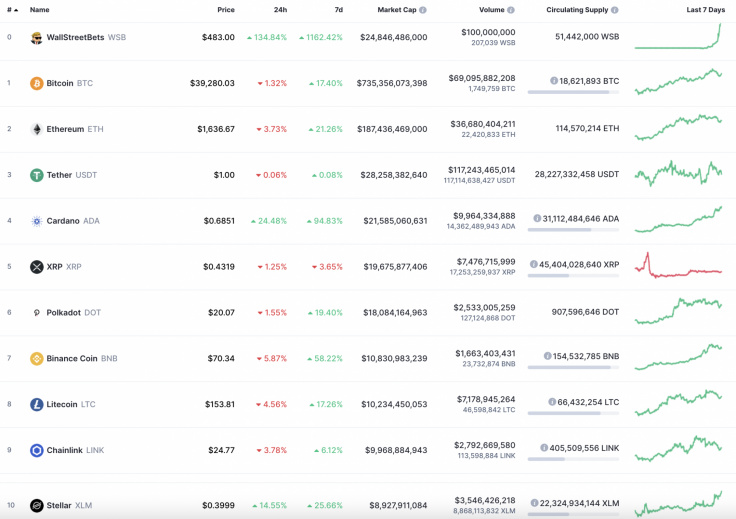Click the Litecoin circulating supply progress bar
The height and width of the screenshot is (519, 736).
point(573,413)
